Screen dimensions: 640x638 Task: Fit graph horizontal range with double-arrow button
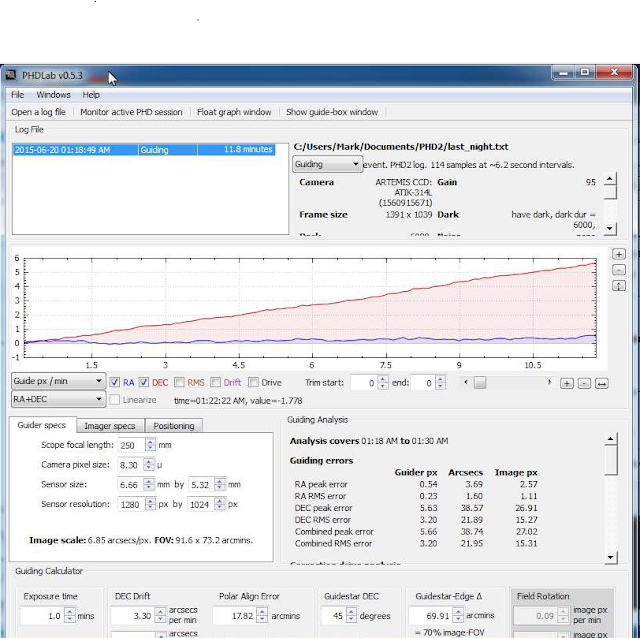click(602, 383)
